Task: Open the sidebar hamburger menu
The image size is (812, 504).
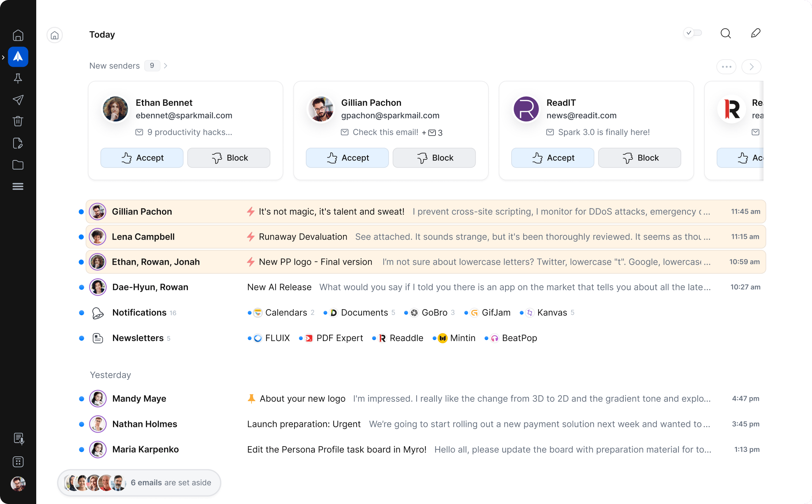Action: [18, 186]
